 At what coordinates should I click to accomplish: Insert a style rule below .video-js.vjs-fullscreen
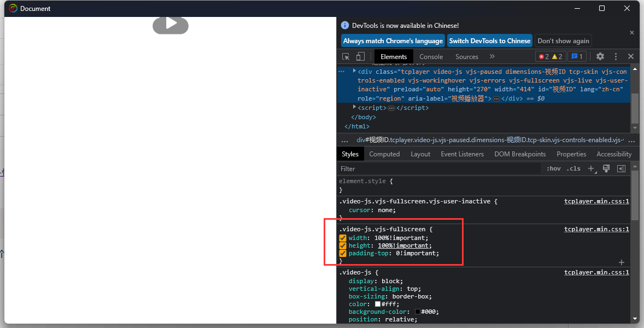pos(622,262)
